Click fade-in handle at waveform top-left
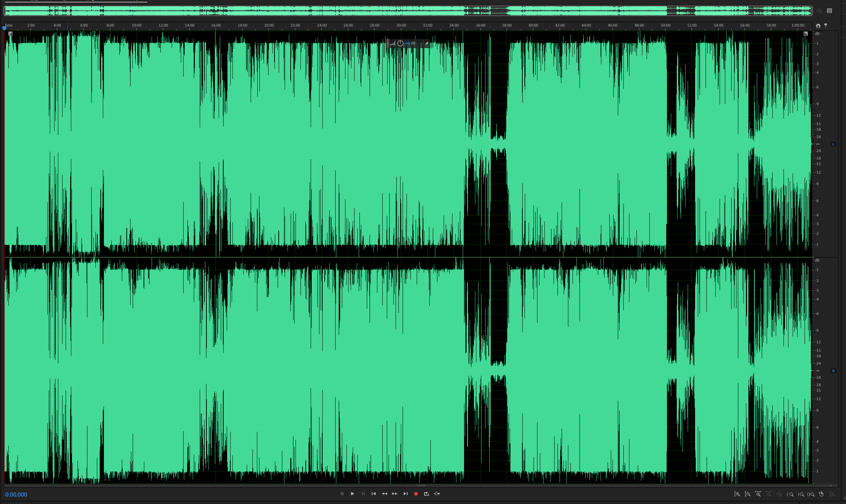Screen dimensions: 846x504 click(x=11, y=34)
